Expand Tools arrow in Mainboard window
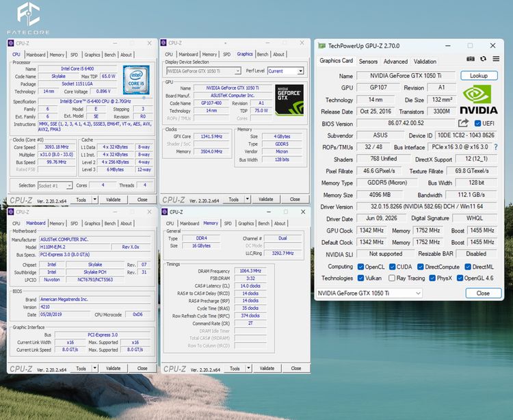The image size is (513, 420). pyautogui.click(x=94, y=368)
